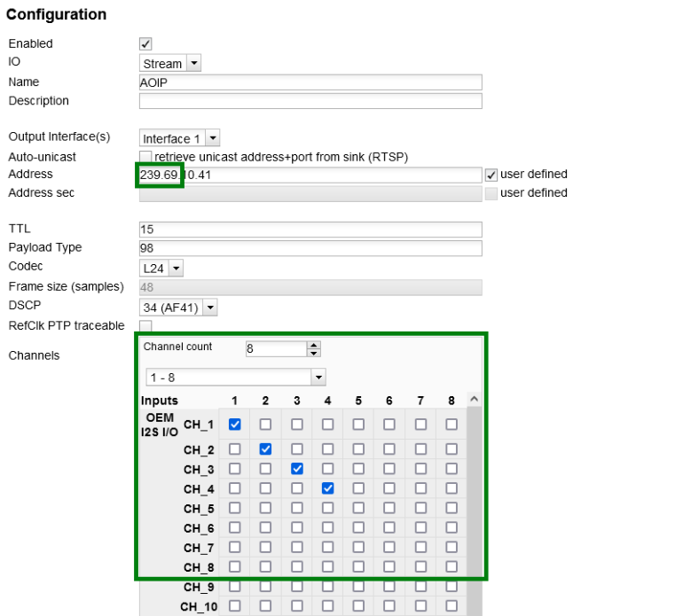Screen dimensions: 683x616
Task: Click the Channels label
Action: pyautogui.click(x=34, y=355)
